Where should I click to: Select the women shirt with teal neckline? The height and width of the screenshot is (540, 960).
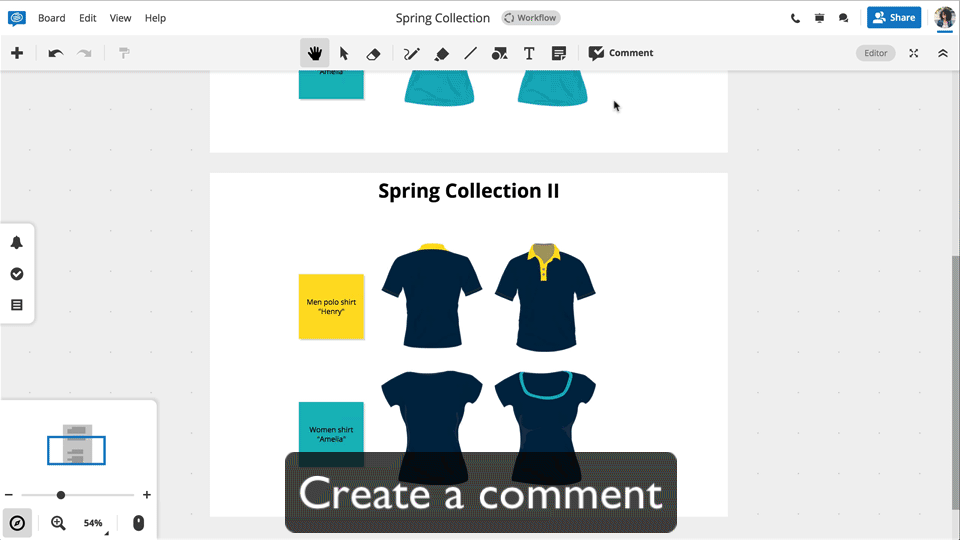545,427
